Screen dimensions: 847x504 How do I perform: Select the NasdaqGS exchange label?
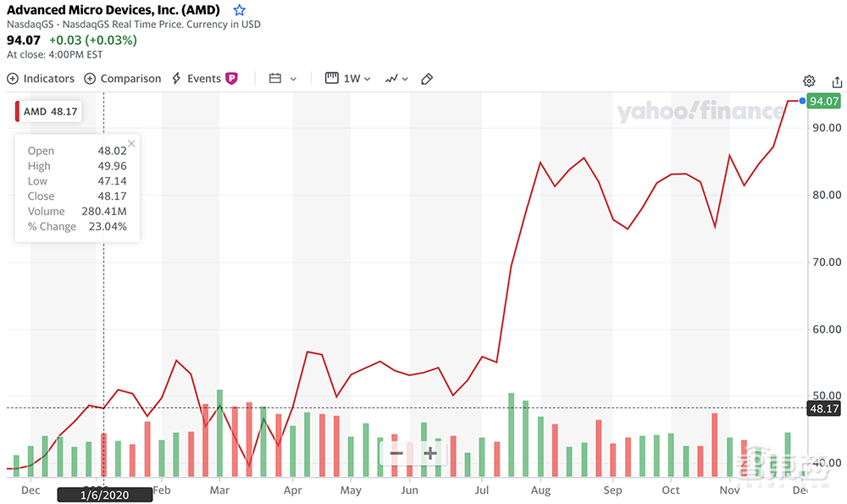pos(32,25)
